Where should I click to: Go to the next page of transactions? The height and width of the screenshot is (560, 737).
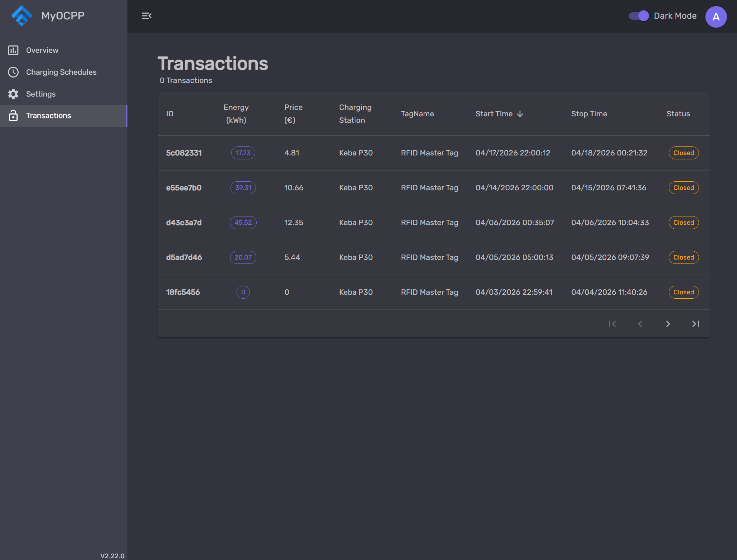pyautogui.click(x=668, y=323)
